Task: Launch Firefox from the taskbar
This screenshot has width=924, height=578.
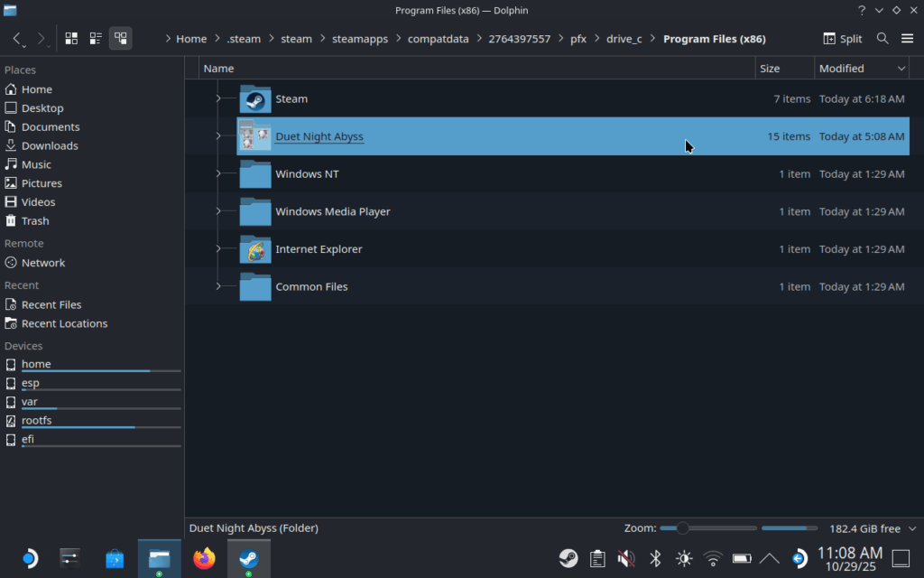Action: coord(204,558)
